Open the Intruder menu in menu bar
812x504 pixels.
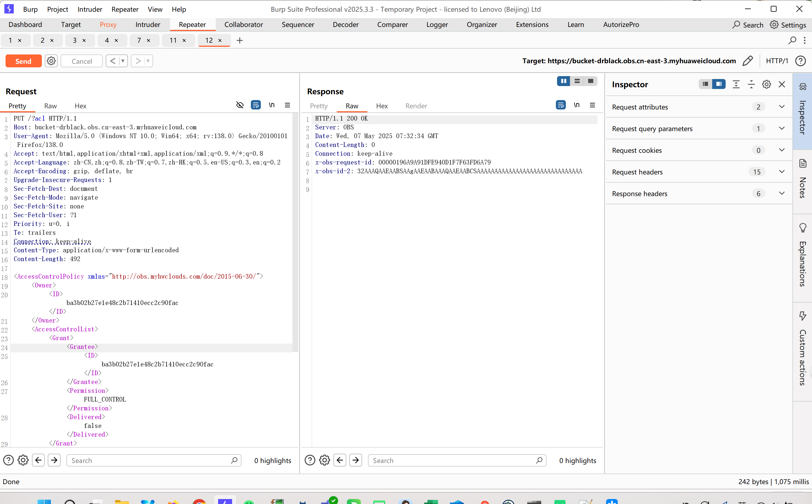tap(90, 9)
